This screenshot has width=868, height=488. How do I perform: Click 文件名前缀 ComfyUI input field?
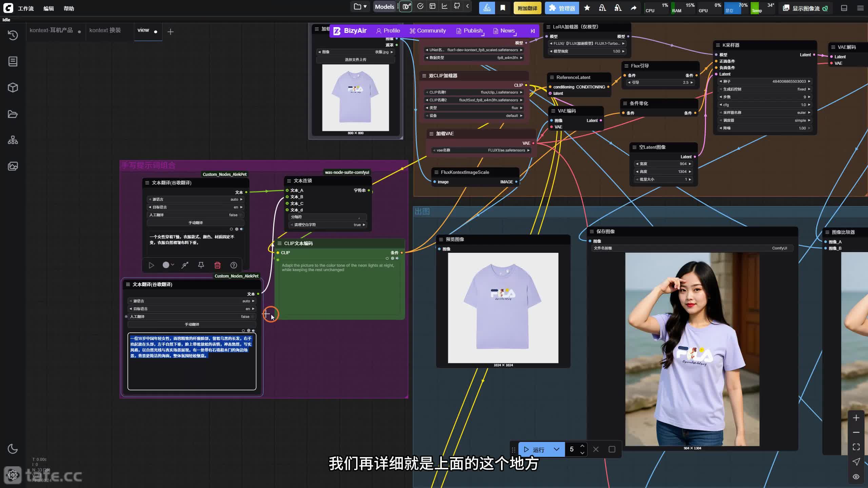coord(692,248)
